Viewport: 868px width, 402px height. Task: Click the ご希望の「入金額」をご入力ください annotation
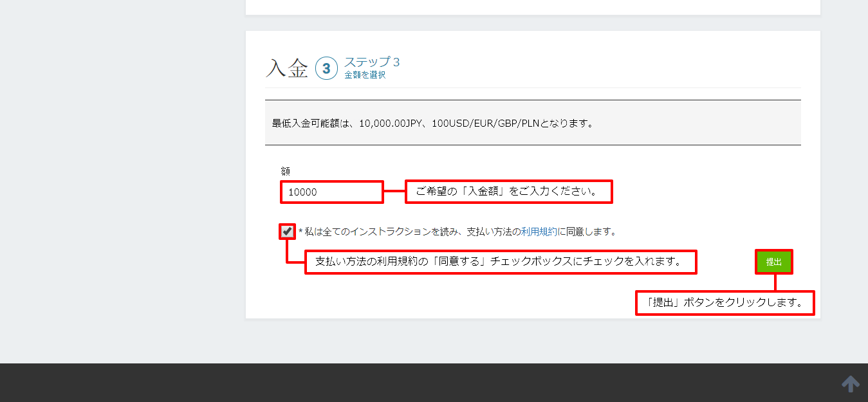pyautogui.click(x=508, y=192)
